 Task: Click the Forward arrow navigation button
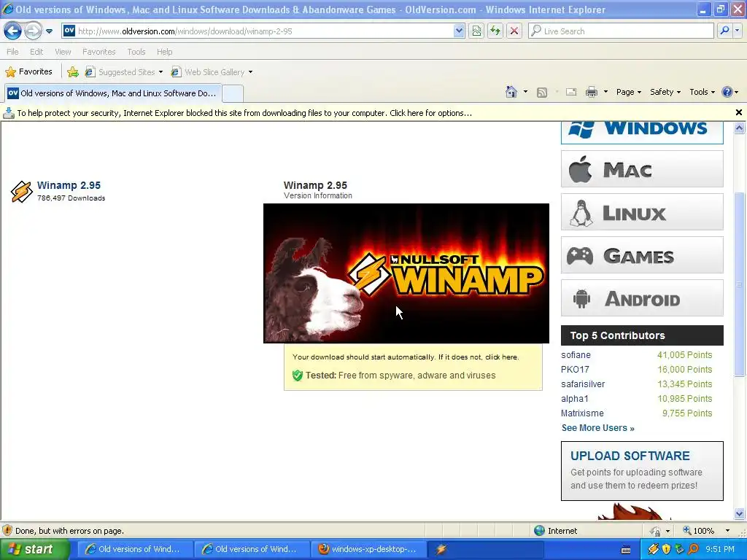[33, 31]
